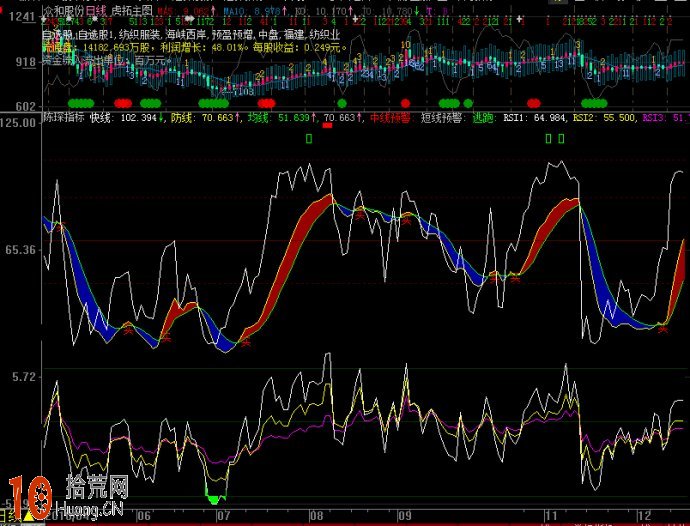Click the green 逃跑 label
The height and width of the screenshot is (526, 690).
point(483,118)
